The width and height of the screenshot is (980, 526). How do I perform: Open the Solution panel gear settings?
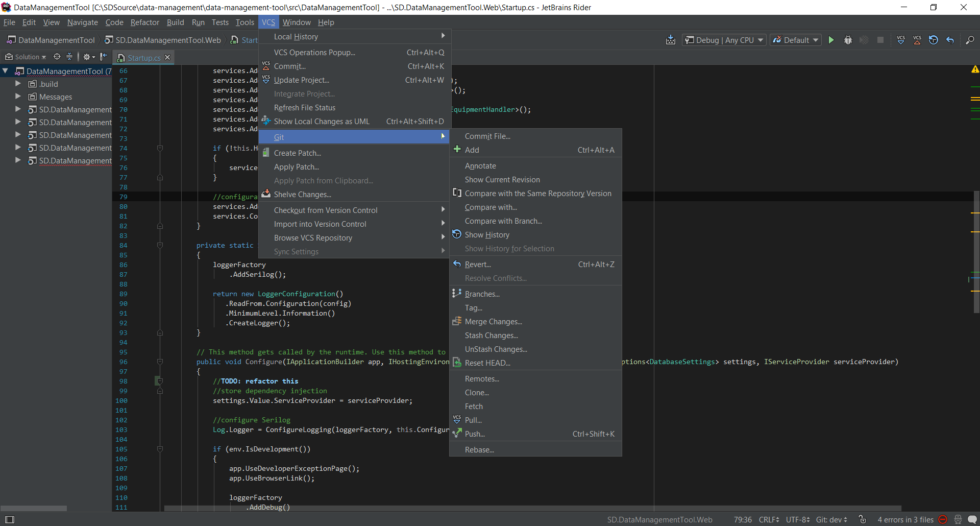(x=89, y=57)
